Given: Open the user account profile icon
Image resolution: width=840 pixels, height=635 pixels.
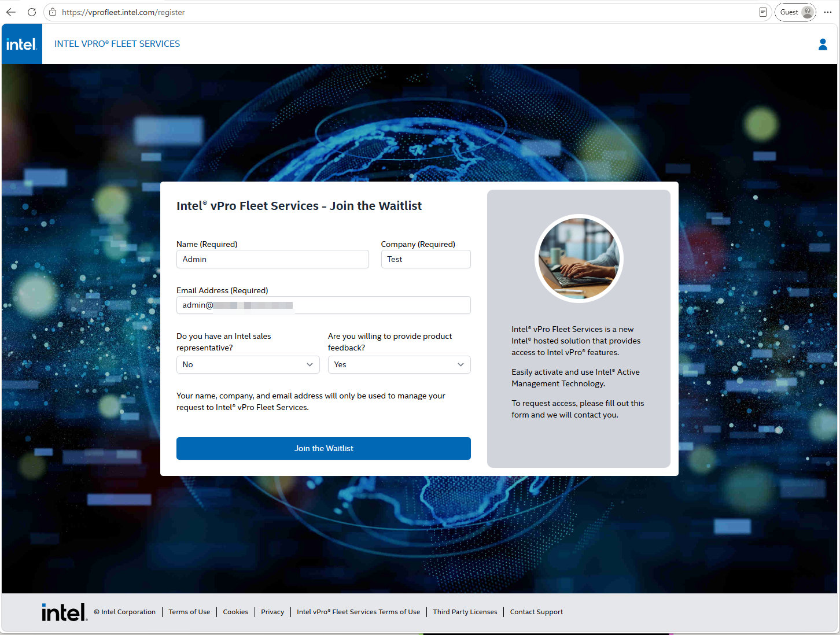Looking at the screenshot, I should click(823, 44).
